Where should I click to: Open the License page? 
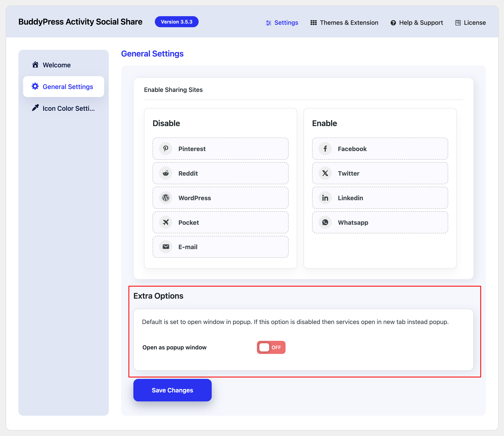(x=470, y=22)
